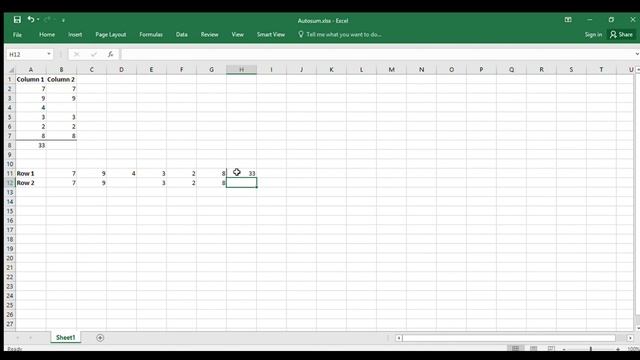Open the Data tab
This screenshot has width=640, height=360.
(182, 35)
